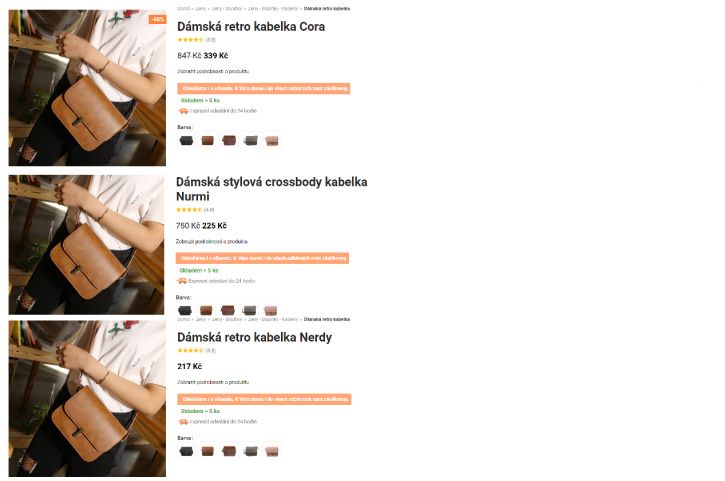725x481 pixels.
Task: Click the express delivery truck icon under Nurmi
Action: click(x=182, y=281)
